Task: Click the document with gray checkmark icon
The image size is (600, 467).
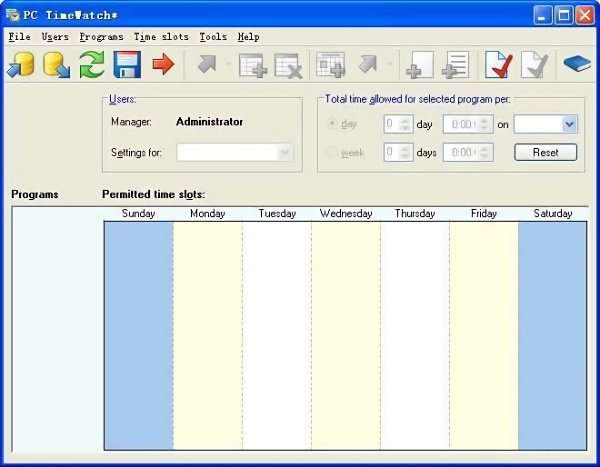Action: pyautogui.click(x=535, y=65)
